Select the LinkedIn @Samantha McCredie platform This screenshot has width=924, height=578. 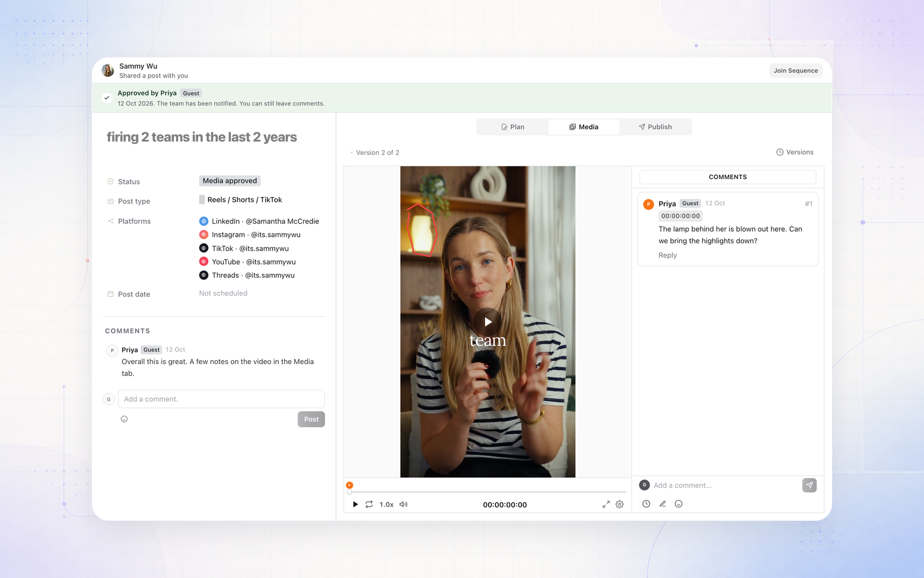coord(259,221)
